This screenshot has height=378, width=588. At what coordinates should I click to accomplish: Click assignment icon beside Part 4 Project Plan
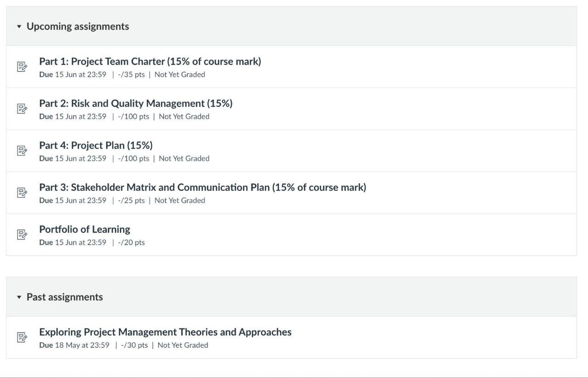22,151
